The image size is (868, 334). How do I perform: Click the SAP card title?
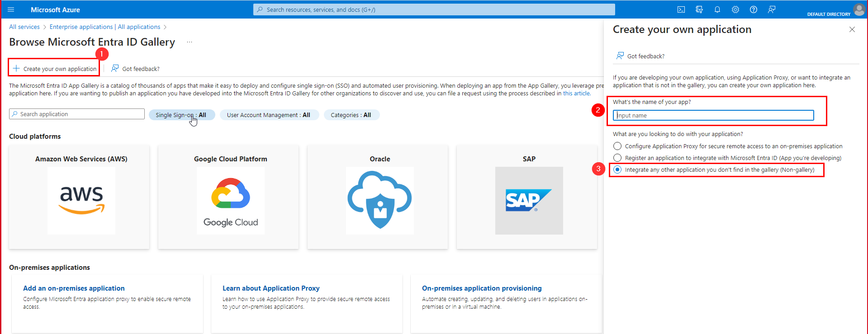click(529, 159)
